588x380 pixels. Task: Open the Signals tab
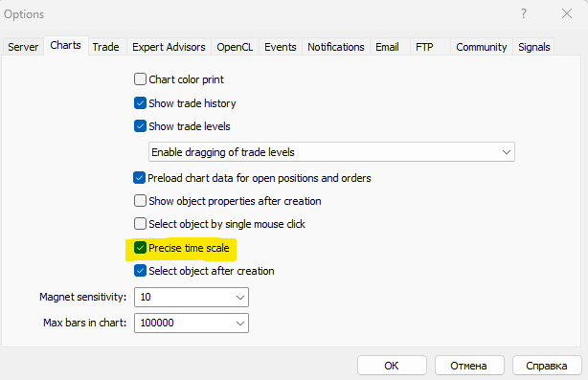(x=534, y=47)
